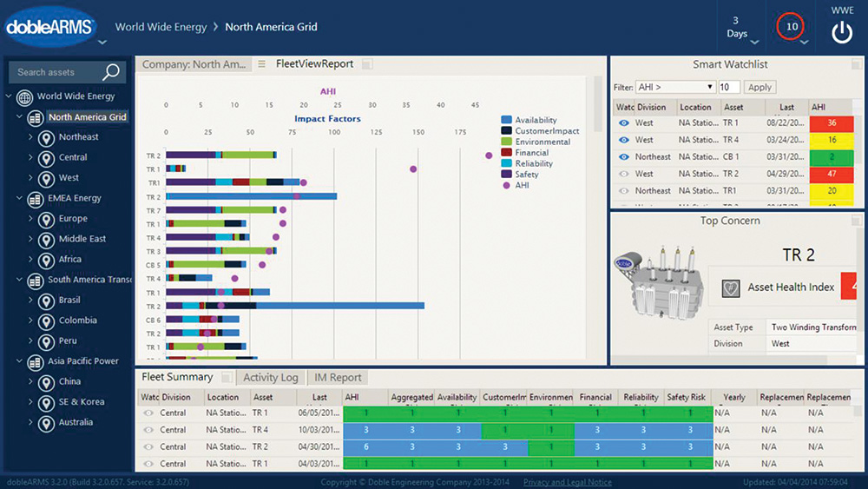Click North America Grid breadcrumb
868x489 pixels.
pyautogui.click(x=271, y=27)
